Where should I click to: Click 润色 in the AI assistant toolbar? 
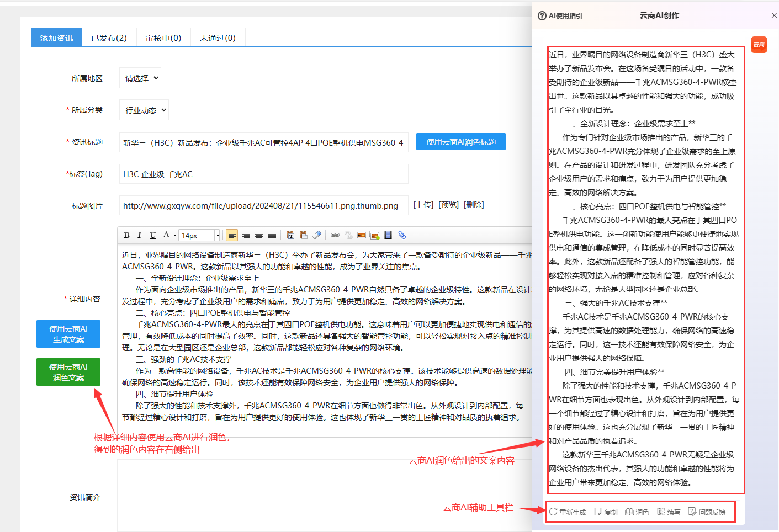point(637,512)
